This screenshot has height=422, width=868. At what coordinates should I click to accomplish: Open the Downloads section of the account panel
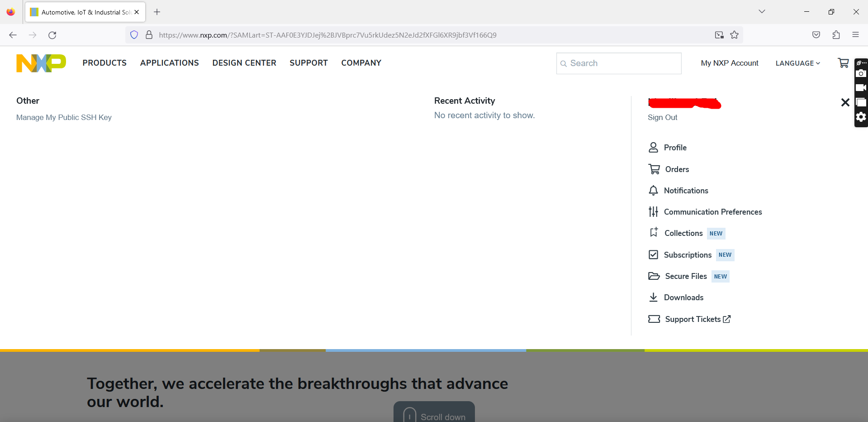coord(683,297)
